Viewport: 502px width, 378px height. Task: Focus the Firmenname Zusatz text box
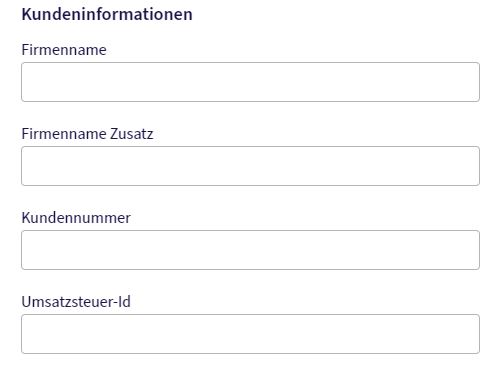pos(250,166)
